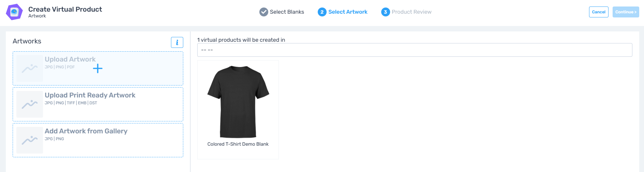
Task: Click the blue plus upload icon
Action: tap(98, 68)
